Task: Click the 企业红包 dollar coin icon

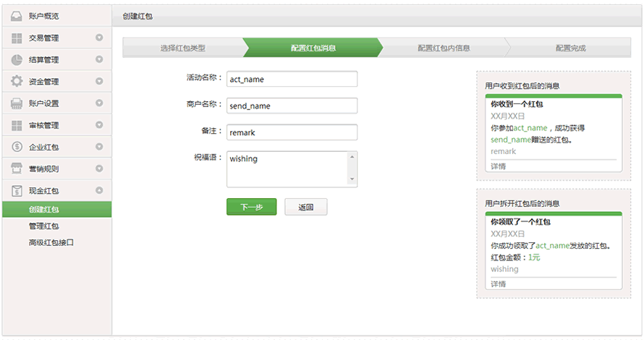Action: click(x=17, y=147)
